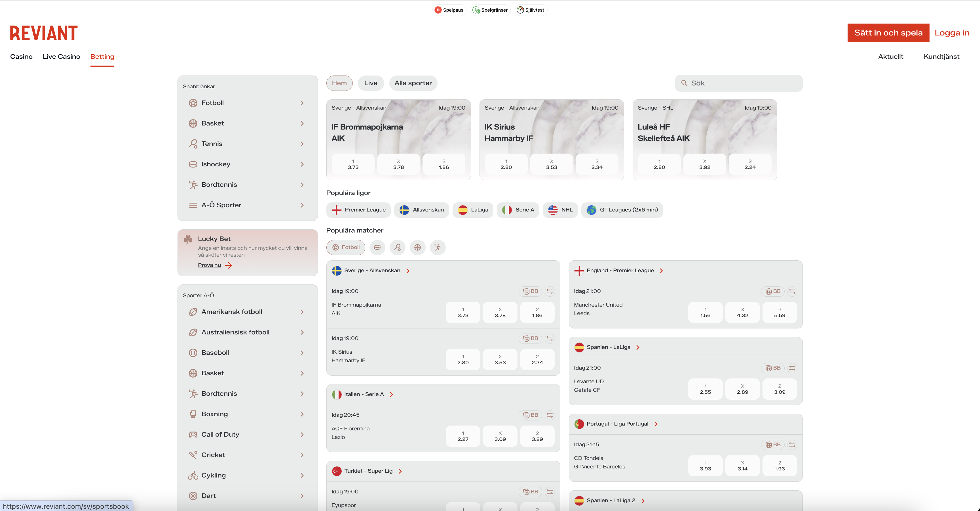
Task: Click the Spelpaus icon at top
Action: click(438, 10)
